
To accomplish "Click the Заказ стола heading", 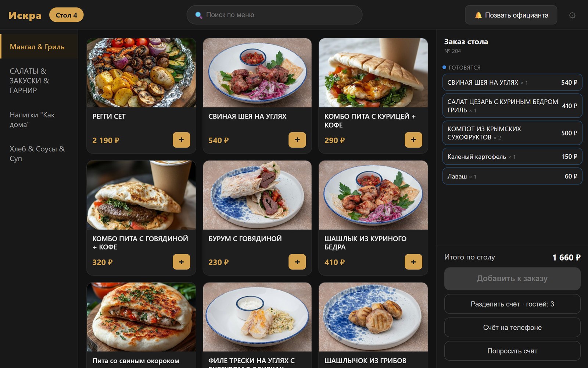I will click(x=466, y=42).
